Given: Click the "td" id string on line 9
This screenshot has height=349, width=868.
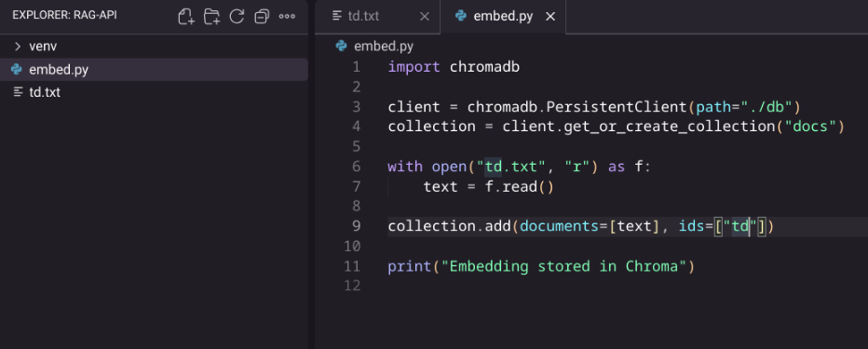Looking at the screenshot, I should (x=740, y=226).
